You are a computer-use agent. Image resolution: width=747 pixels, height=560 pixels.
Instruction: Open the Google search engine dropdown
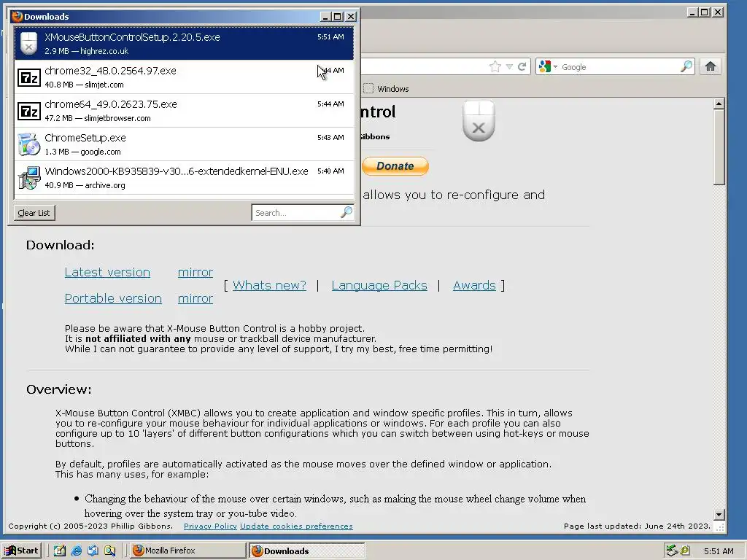click(548, 66)
